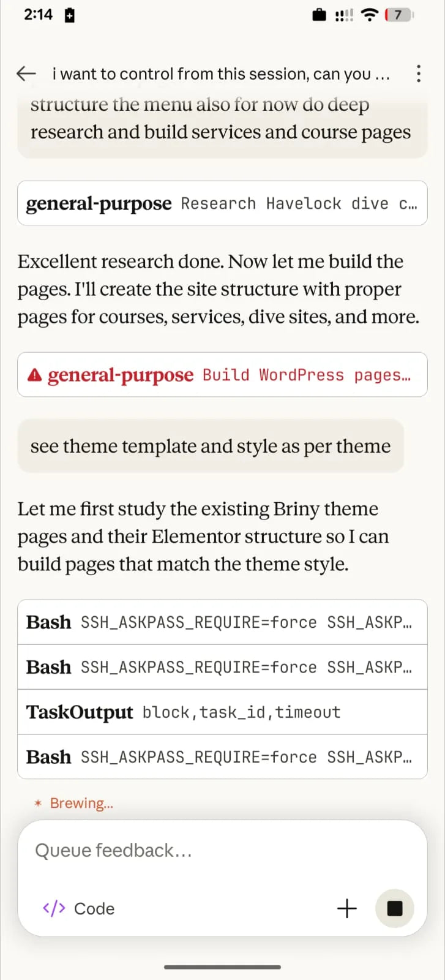The height and width of the screenshot is (980, 445).
Task: Tap the Wi-Fi indicator in the status bar
Action: (x=370, y=15)
